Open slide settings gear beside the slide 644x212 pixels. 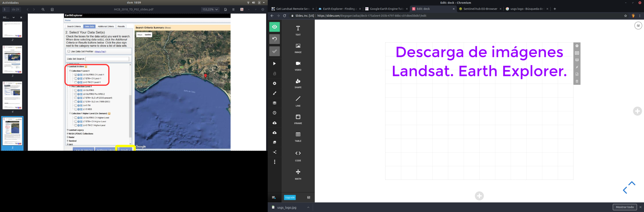577,46
